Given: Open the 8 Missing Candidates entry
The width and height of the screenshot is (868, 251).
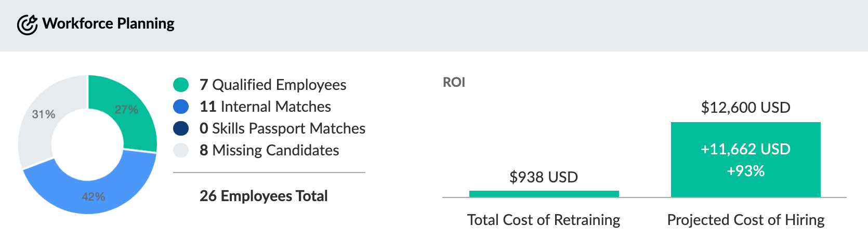Looking at the screenshot, I should tap(269, 150).
